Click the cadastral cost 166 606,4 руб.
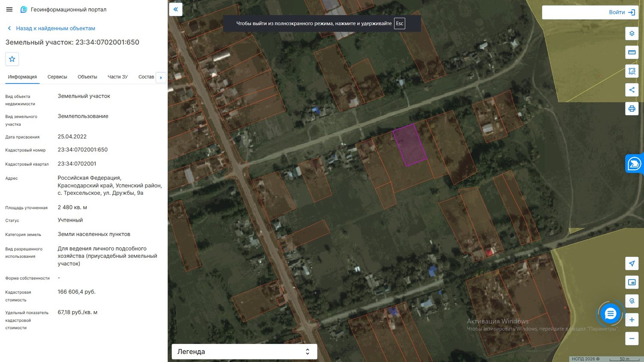Viewport: 644px width, 362px height. (x=77, y=292)
